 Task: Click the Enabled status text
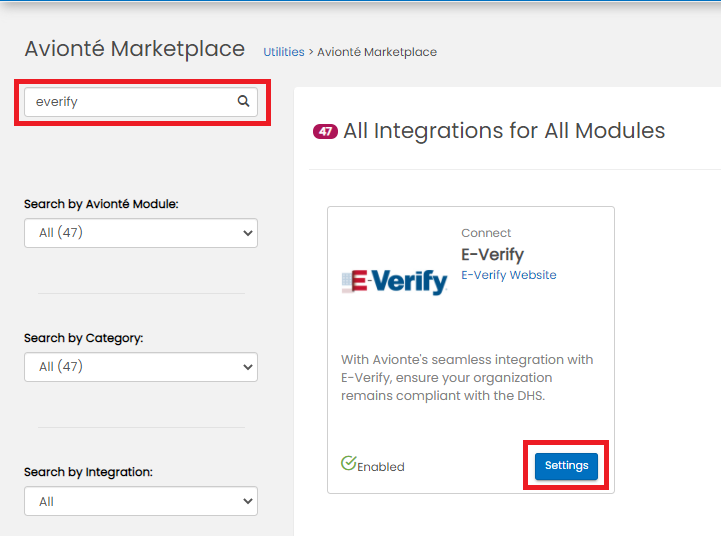pyautogui.click(x=381, y=467)
